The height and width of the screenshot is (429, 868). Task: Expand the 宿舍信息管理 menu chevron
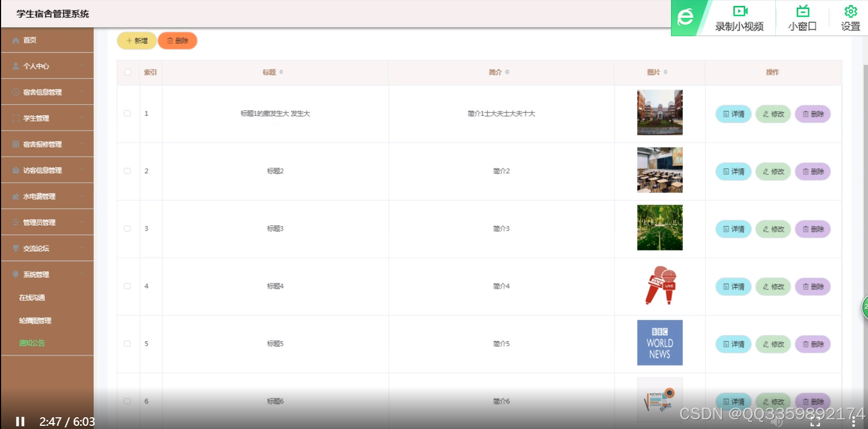pyautogui.click(x=82, y=92)
